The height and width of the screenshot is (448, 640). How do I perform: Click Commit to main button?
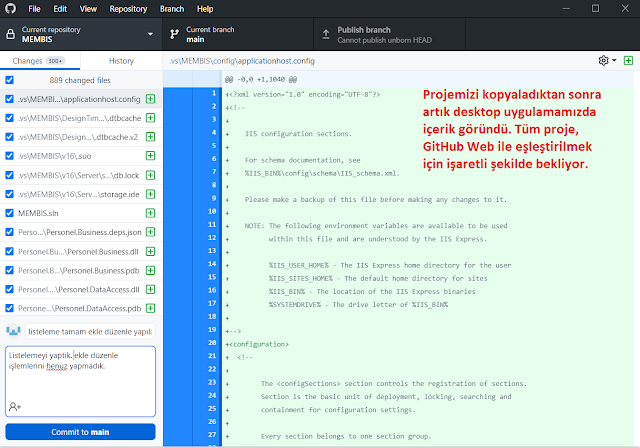pos(80,432)
